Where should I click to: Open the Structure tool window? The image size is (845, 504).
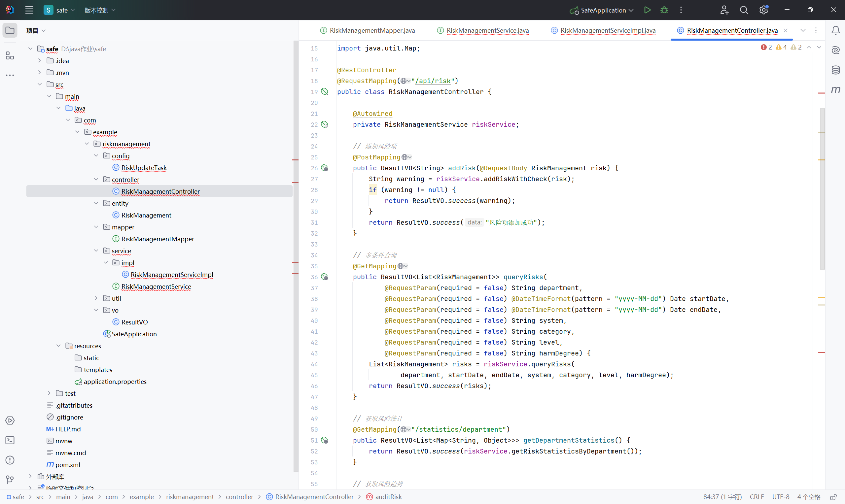point(10,56)
